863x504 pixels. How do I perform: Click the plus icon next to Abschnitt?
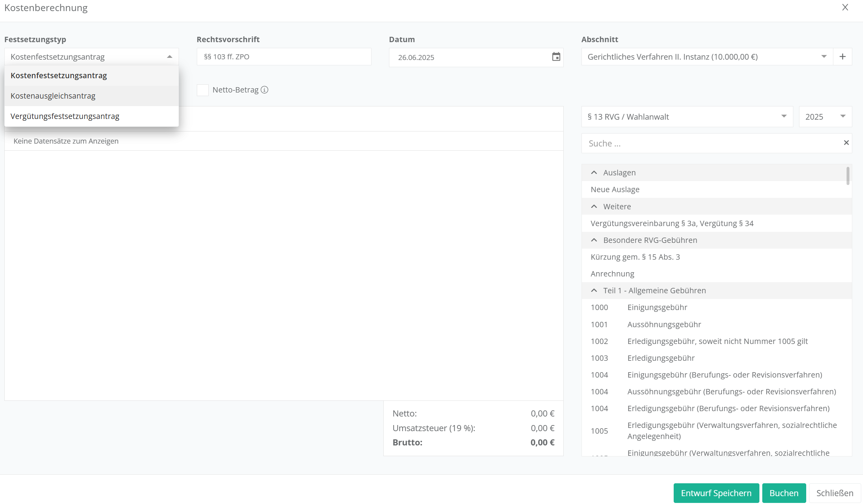coord(842,57)
